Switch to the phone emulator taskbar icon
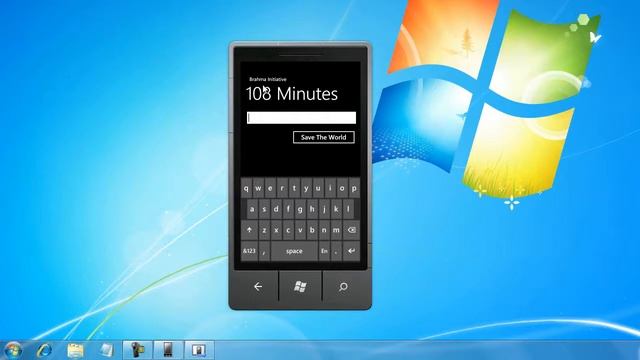640x360 pixels. pos(168,350)
